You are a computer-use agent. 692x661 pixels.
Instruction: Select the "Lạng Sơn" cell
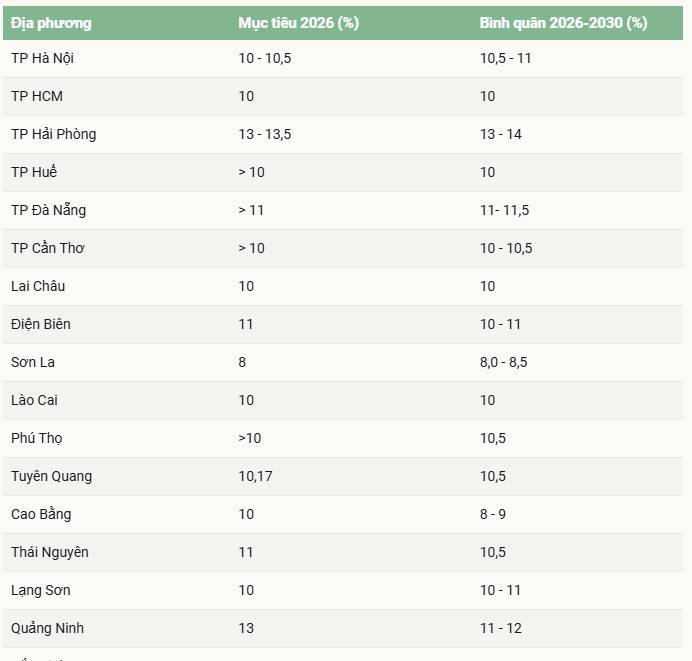tap(41, 590)
